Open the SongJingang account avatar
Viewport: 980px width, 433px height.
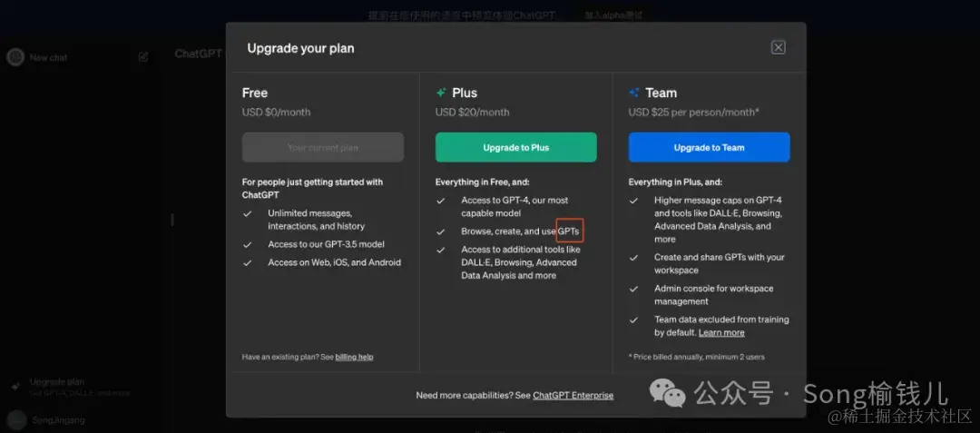(x=16, y=420)
